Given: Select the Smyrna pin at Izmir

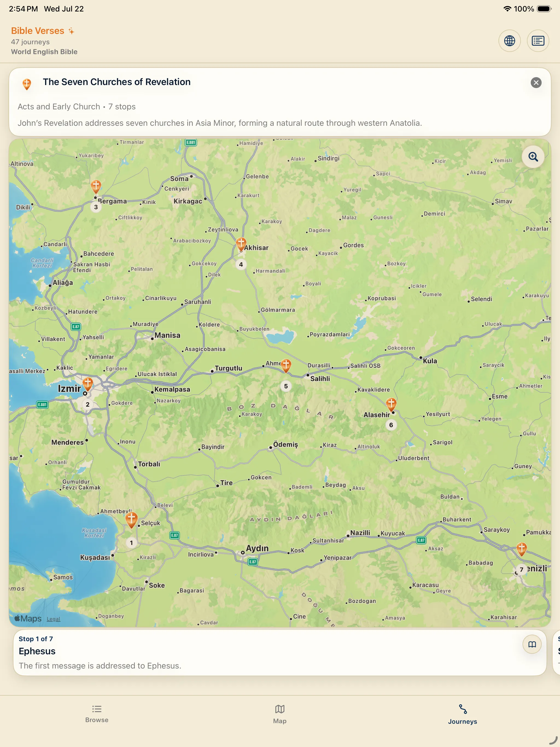Looking at the screenshot, I should (88, 384).
